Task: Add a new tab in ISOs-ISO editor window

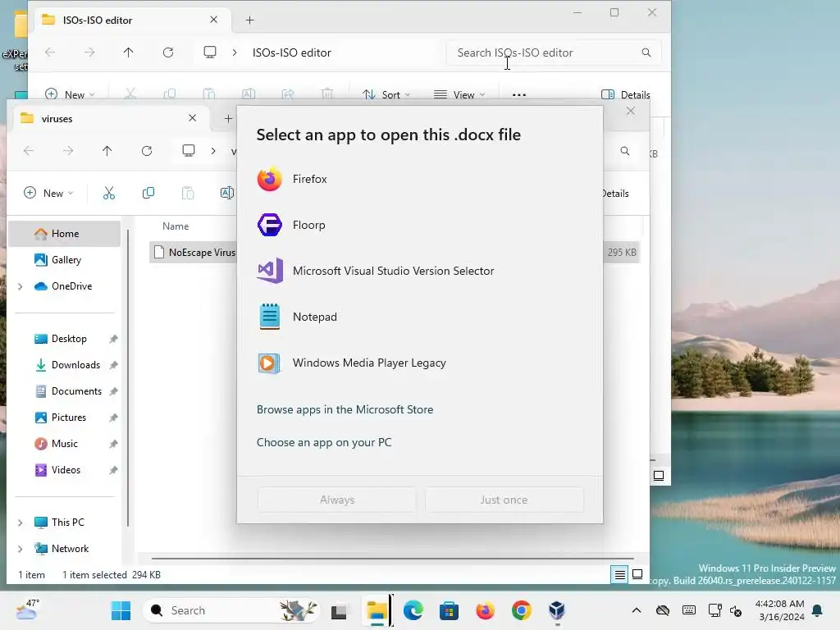Action: pyautogui.click(x=249, y=21)
